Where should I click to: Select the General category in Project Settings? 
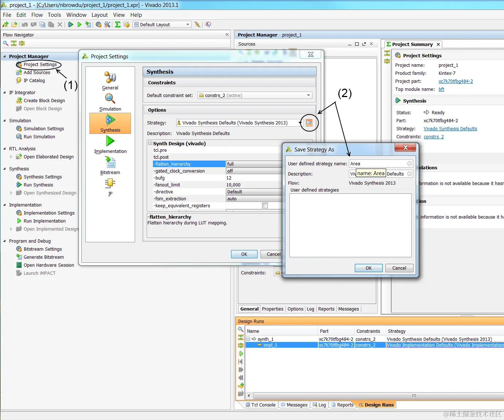(x=110, y=81)
